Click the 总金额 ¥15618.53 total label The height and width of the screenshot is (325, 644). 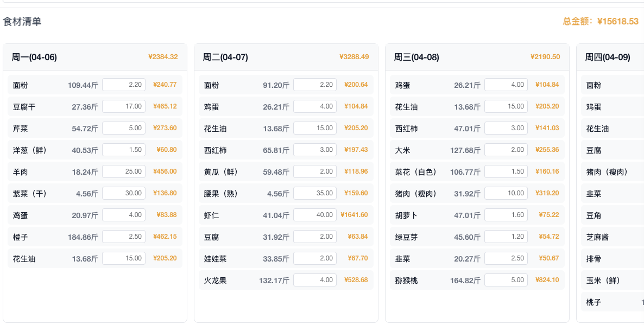(600, 22)
